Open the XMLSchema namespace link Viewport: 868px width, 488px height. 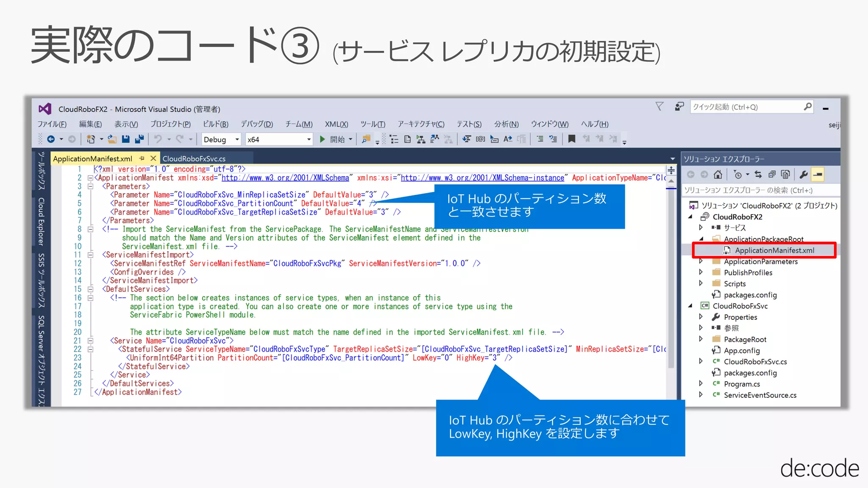tap(285, 178)
